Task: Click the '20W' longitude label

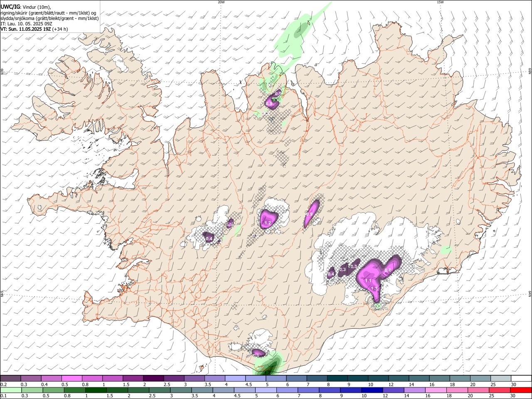Action: [221, 2]
